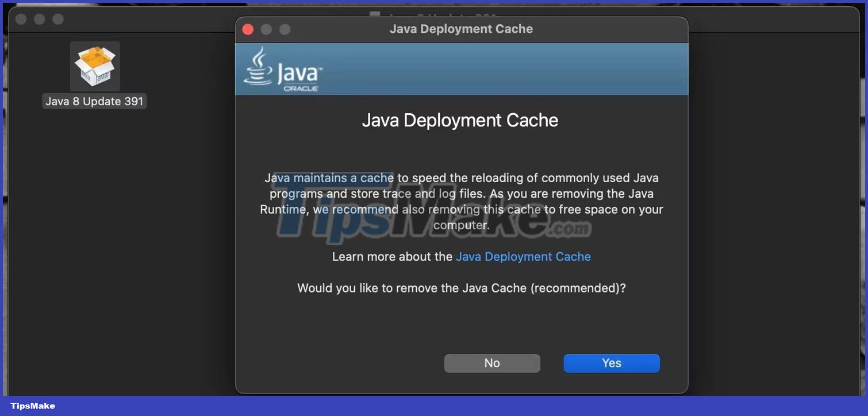Click the 'Java maintains a cache' description paragraph
Screen dimensions: 868x416
(x=462, y=202)
